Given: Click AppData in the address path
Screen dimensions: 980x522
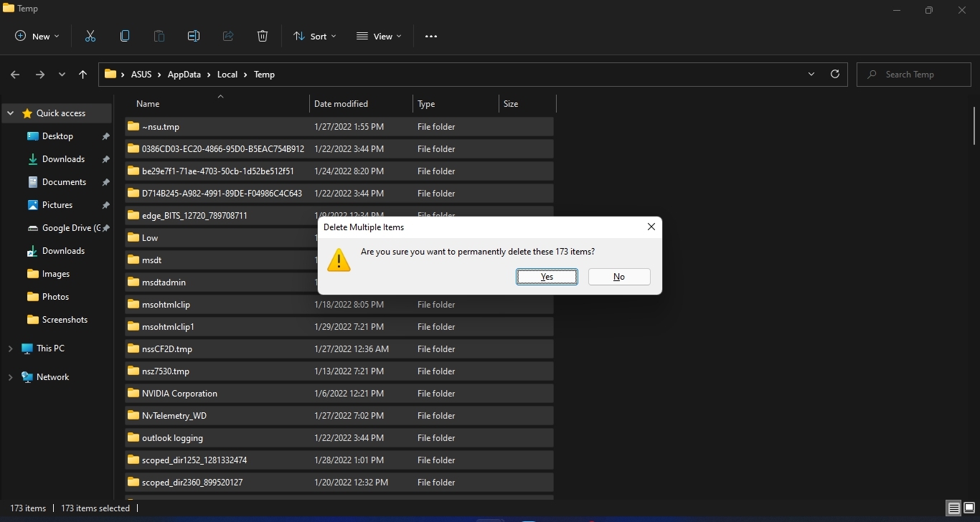Looking at the screenshot, I should (x=184, y=75).
